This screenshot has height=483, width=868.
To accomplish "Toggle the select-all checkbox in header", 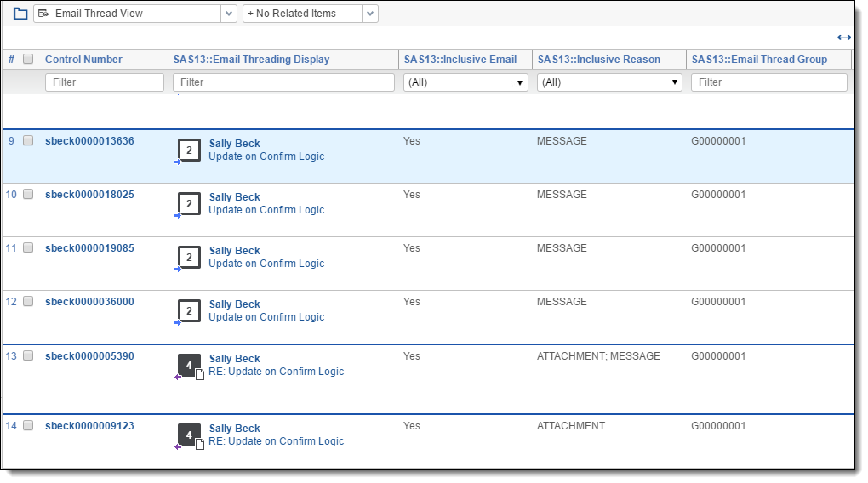I will click(28, 60).
